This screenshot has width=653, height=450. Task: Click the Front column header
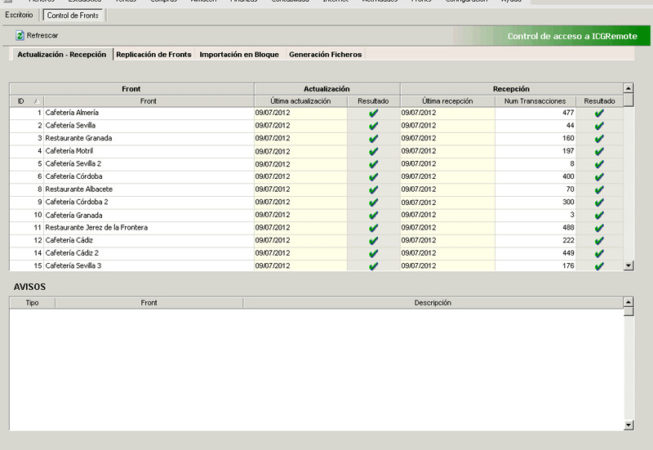pos(148,101)
